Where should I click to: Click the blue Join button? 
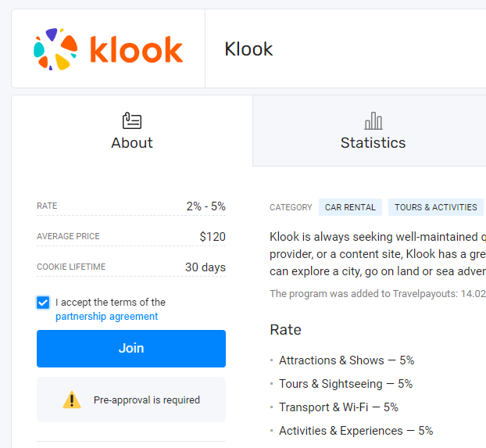pyautogui.click(x=131, y=349)
